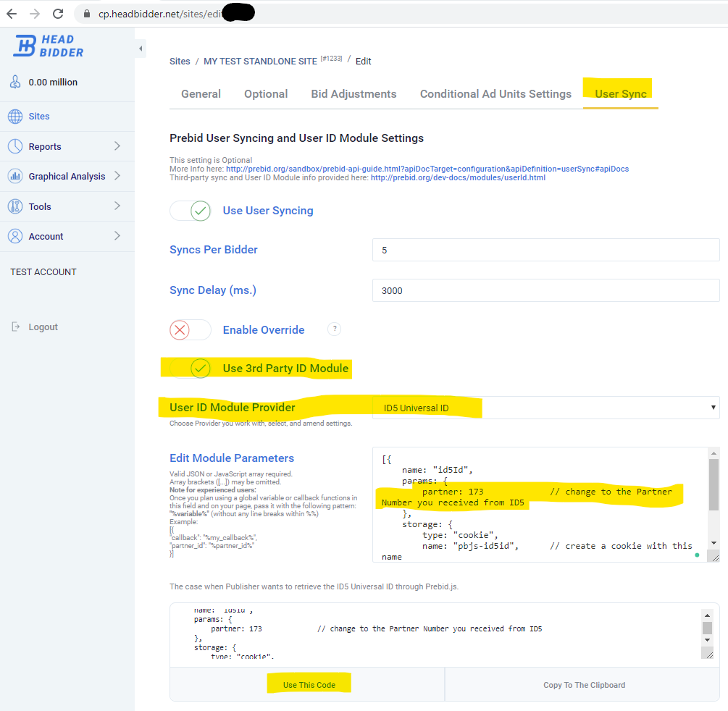The image size is (728, 711).
Task: Expand the Graphical Analysis chevron
Action: [x=117, y=176]
